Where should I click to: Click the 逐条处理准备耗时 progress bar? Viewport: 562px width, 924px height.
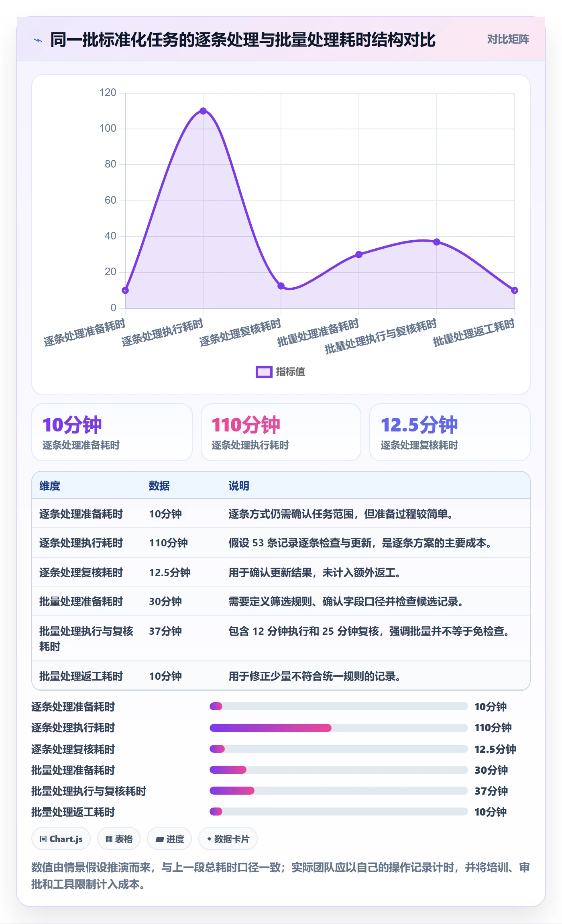click(x=339, y=706)
